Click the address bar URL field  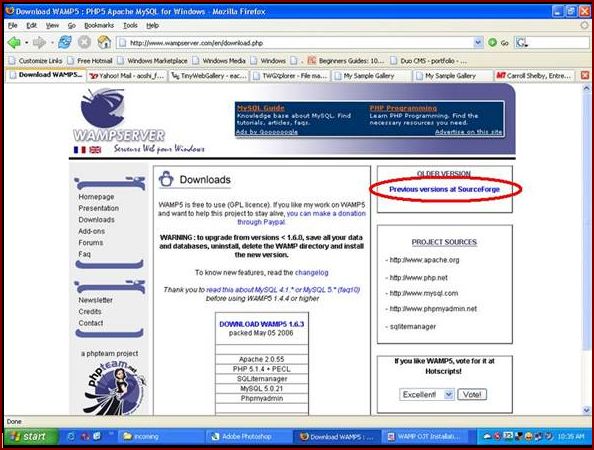(295, 43)
